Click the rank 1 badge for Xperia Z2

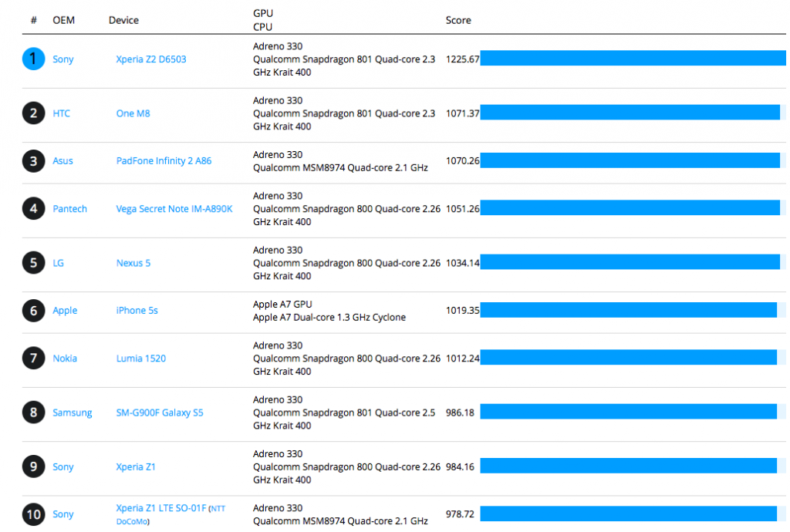(33, 59)
